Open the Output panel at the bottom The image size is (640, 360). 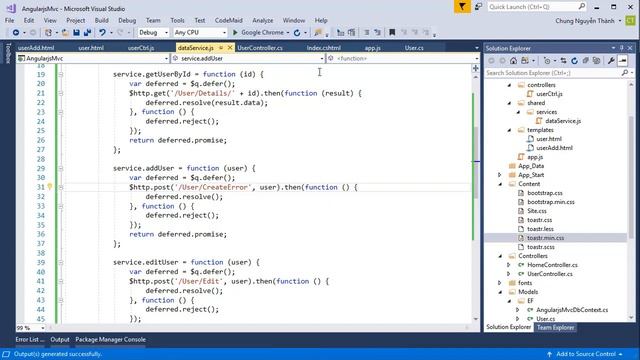point(60,340)
